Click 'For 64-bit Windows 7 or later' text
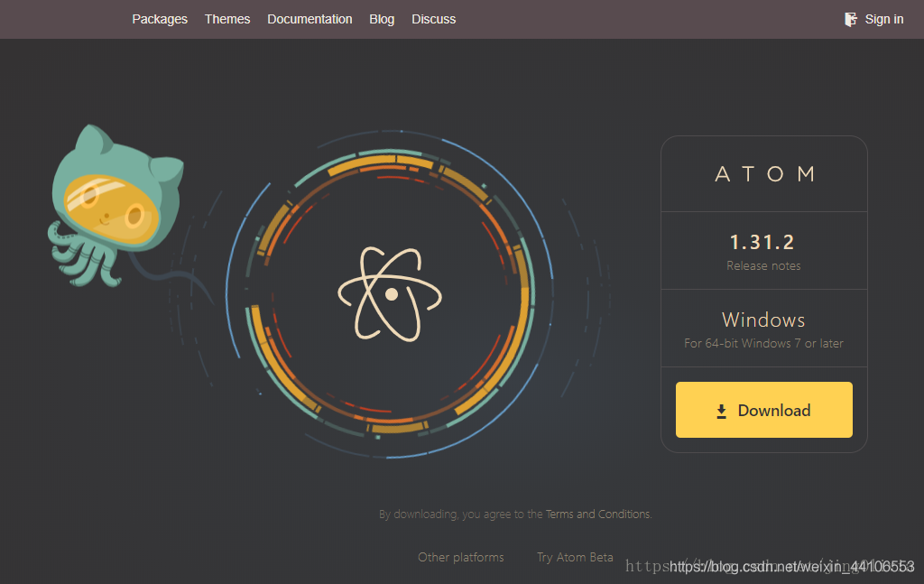The image size is (924, 584). click(763, 343)
